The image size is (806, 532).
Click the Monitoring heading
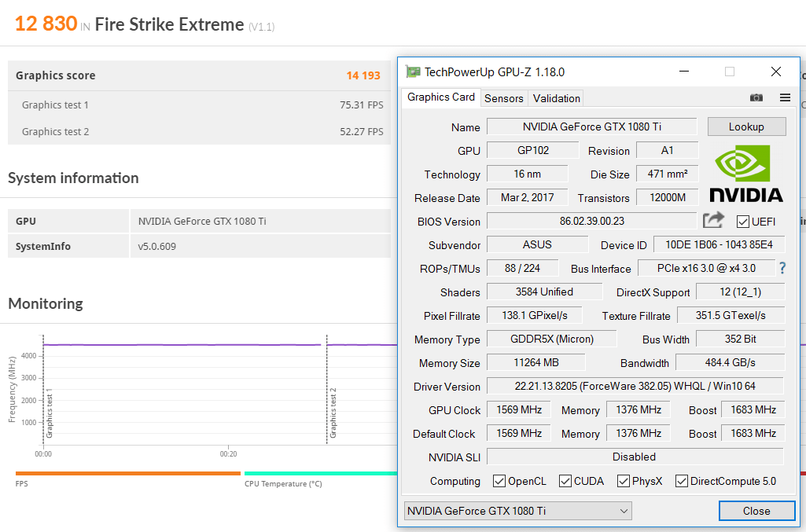46,303
